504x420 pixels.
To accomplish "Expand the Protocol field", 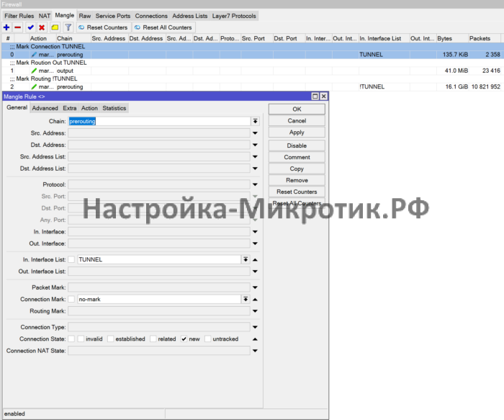I will tap(255, 184).
